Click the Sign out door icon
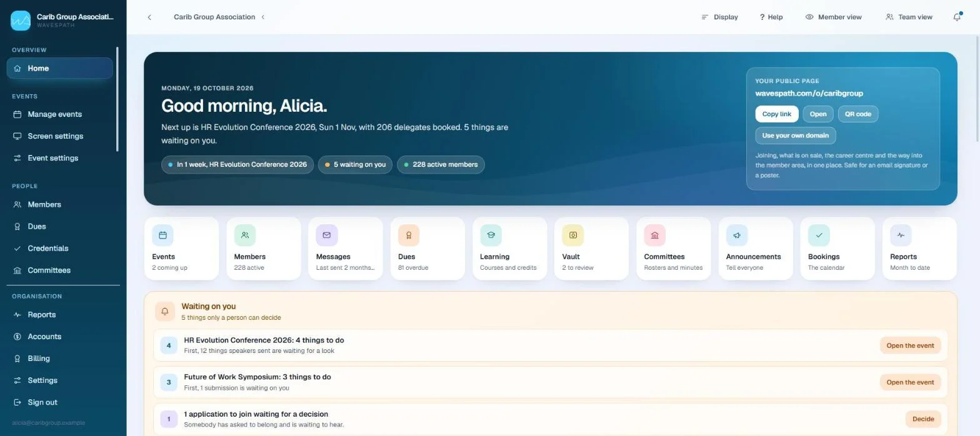 (x=17, y=402)
